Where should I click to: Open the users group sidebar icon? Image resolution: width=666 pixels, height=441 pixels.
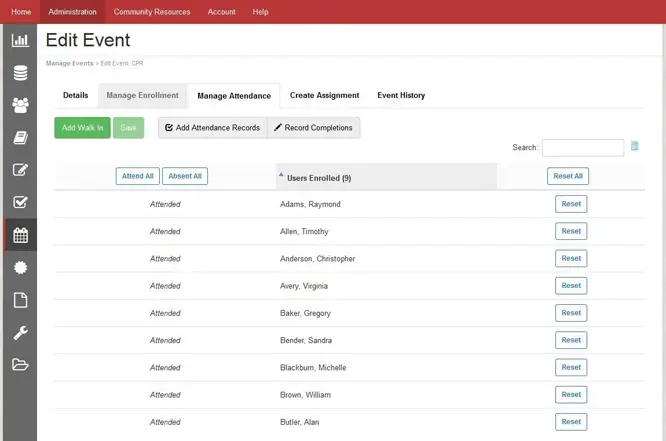[x=19, y=105]
